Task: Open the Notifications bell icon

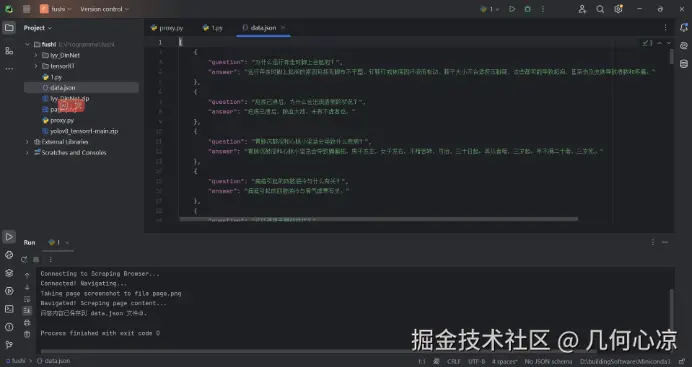Action: 684,28
